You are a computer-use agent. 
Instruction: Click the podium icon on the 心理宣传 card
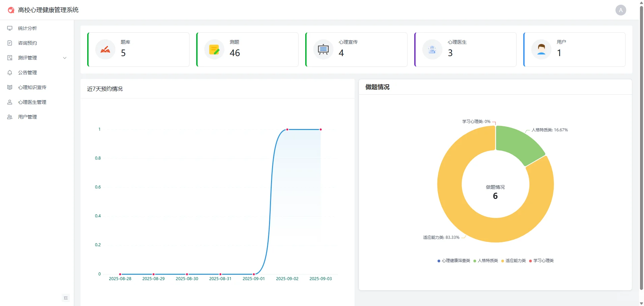click(x=323, y=49)
